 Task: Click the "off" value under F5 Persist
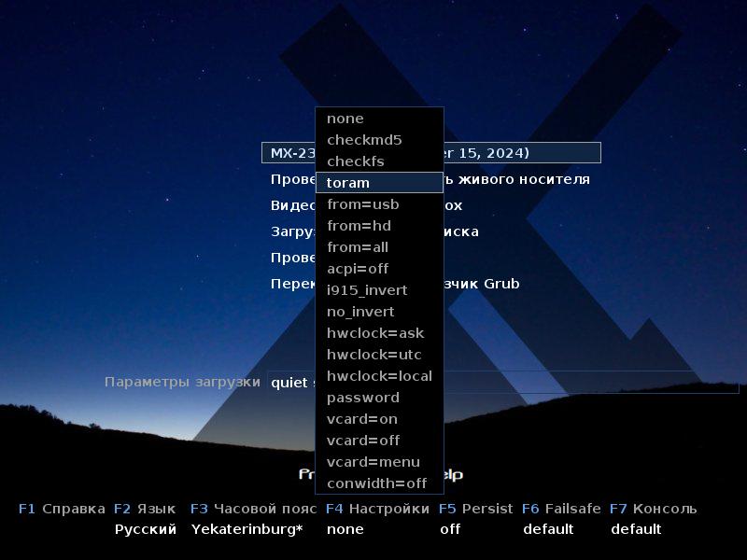pyautogui.click(x=450, y=529)
